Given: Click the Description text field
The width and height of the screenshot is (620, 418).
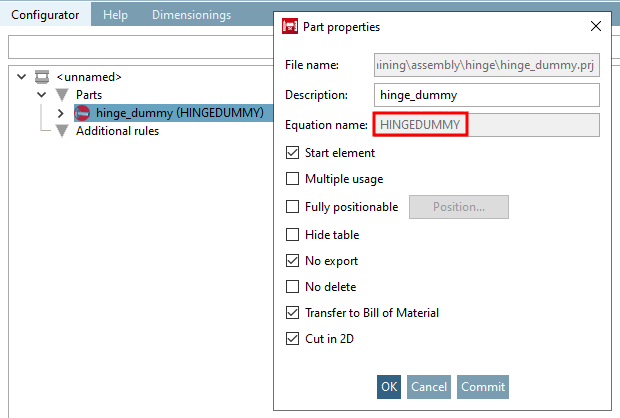Looking at the screenshot, I should (x=486, y=95).
